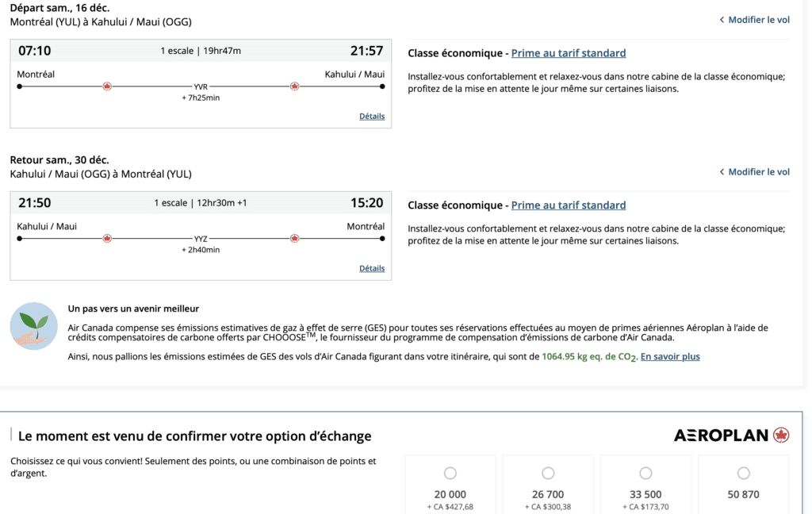Click the YVR layover stop on departure itinerary
Image resolution: width=812 pixels, height=514 pixels.
pyautogui.click(x=201, y=86)
